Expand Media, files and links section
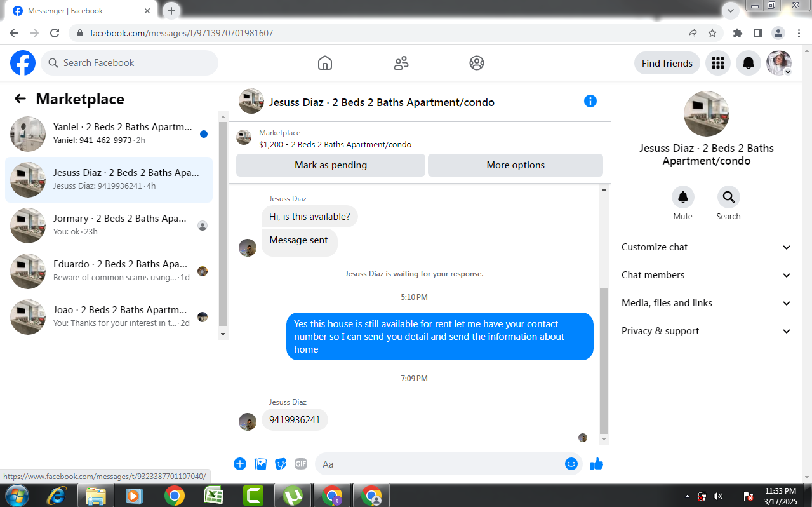The width and height of the screenshot is (812, 507). click(705, 303)
